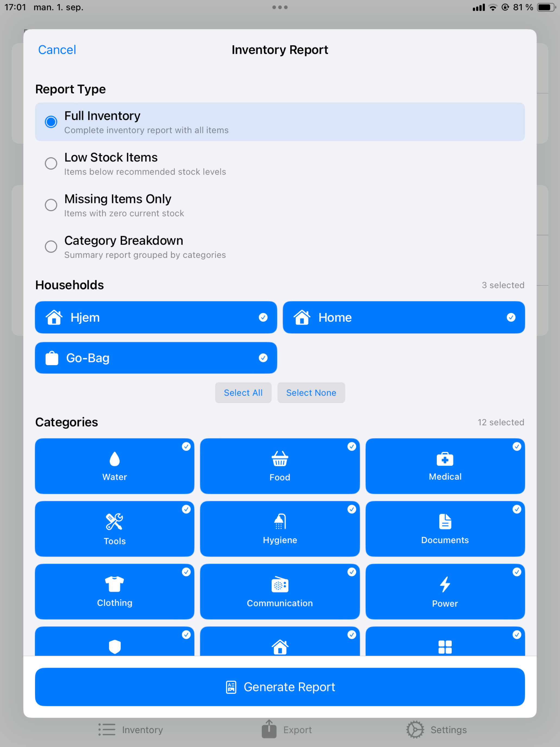Tap the house category icon in Categories
Image resolution: width=560 pixels, height=747 pixels.
[x=280, y=647]
